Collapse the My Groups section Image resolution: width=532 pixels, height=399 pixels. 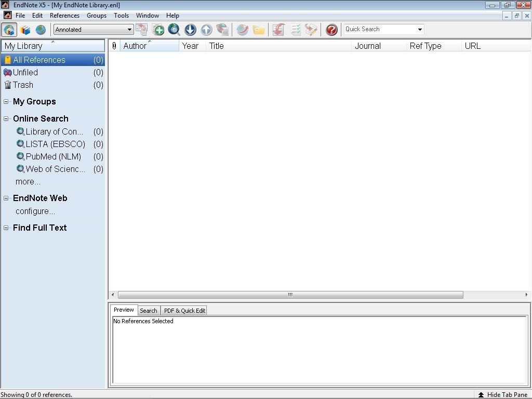point(6,101)
